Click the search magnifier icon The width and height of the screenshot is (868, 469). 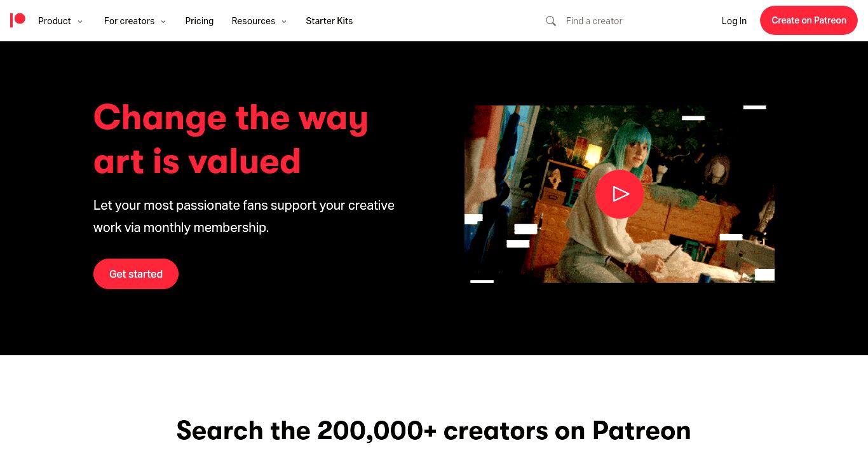(x=551, y=21)
